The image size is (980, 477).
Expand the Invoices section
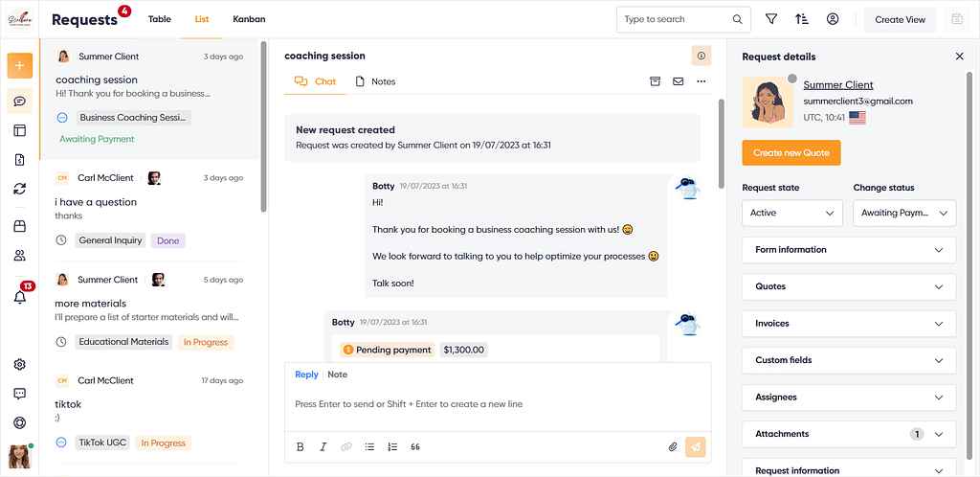850,324
